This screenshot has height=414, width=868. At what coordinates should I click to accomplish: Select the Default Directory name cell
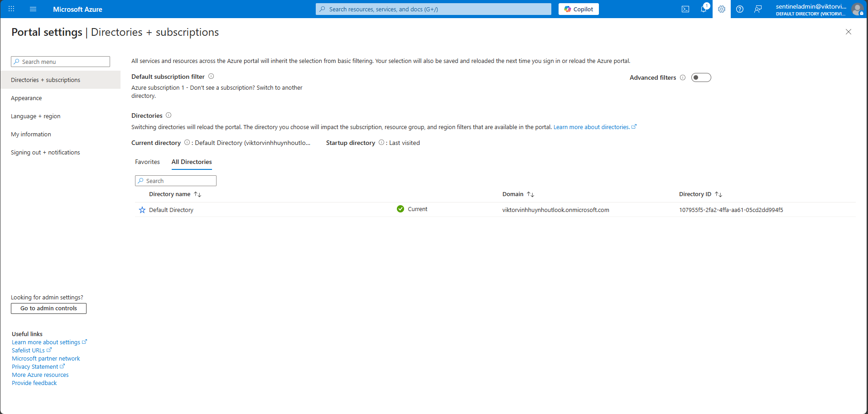click(x=171, y=210)
